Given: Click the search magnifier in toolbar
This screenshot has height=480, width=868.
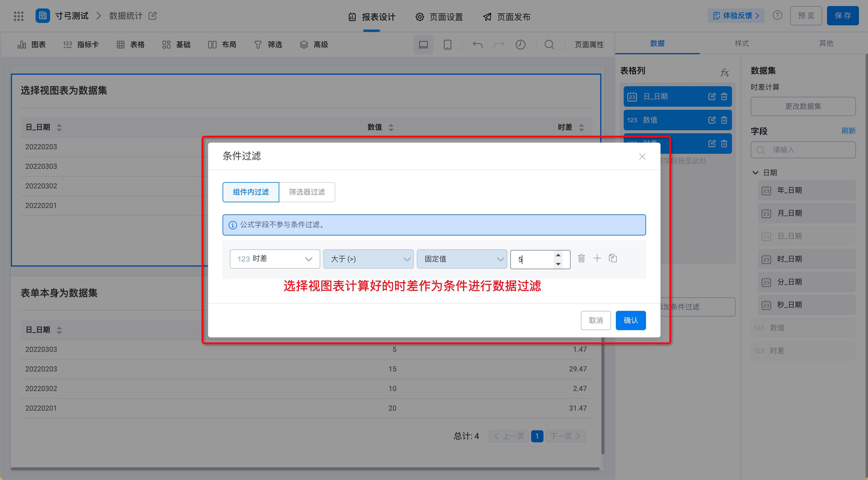Looking at the screenshot, I should click(x=549, y=44).
